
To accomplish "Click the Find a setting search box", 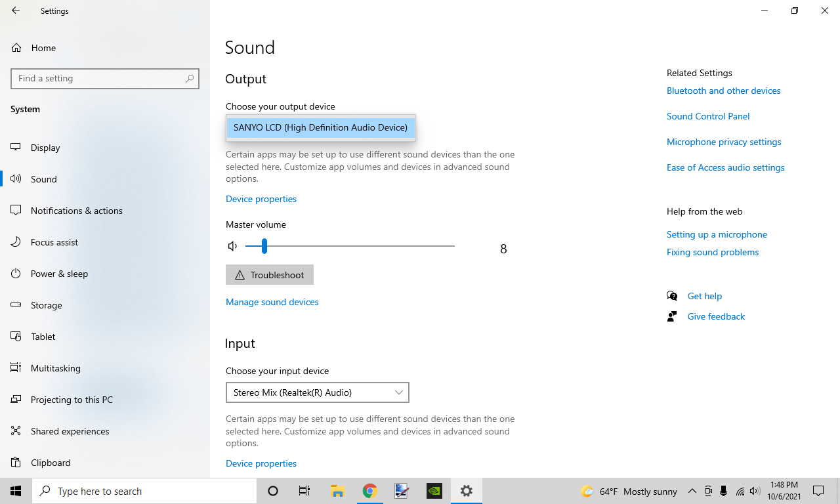I will tap(105, 78).
